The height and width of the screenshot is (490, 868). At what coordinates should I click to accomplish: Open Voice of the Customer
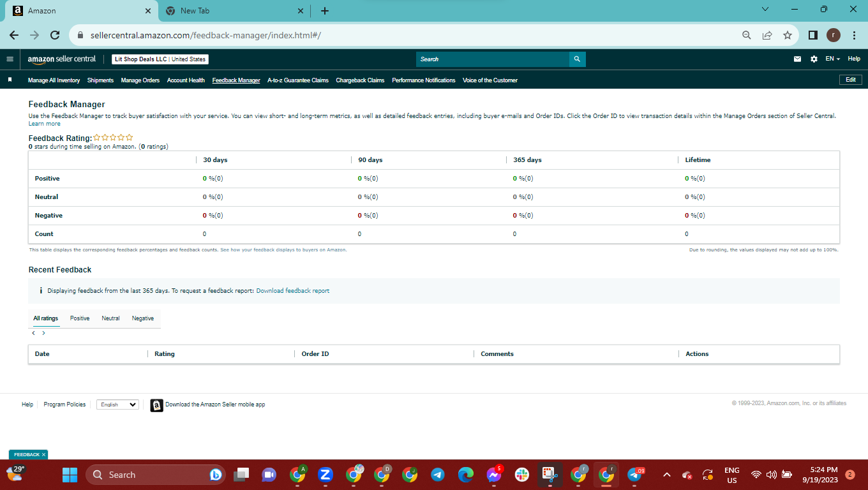[x=490, y=80]
